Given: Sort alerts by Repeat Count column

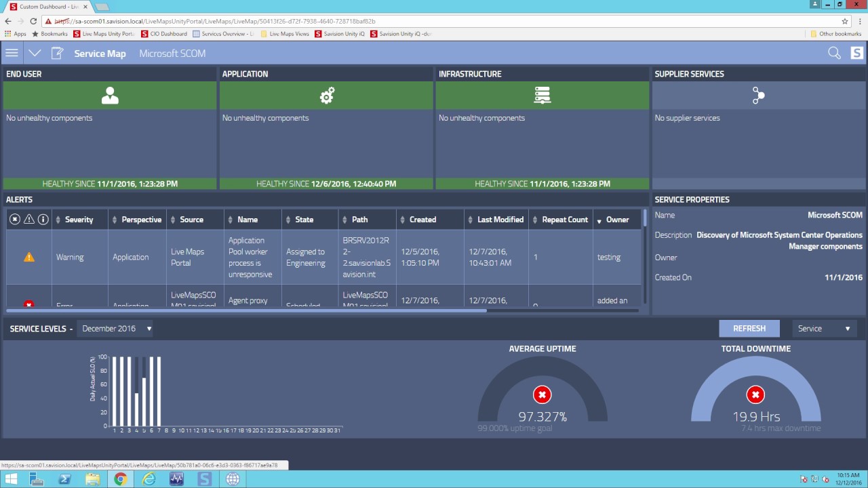Looking at the screenshot, I should pyautogui.click(x=561, y=220).
